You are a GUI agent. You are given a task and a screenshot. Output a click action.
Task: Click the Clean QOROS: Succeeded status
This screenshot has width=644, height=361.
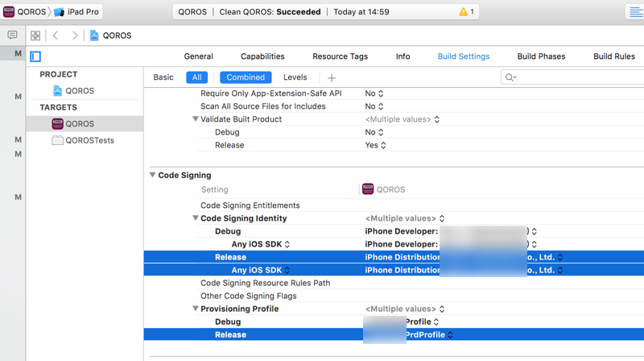tap(270, 12)
